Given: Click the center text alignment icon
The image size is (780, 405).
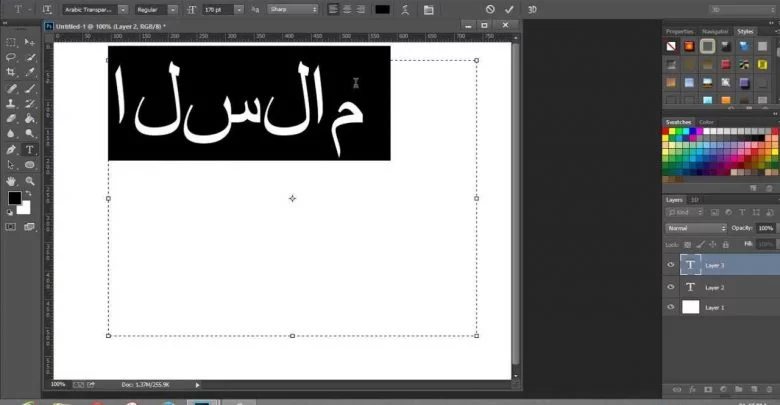Looking at the screenshot, I should pos(348,9).
